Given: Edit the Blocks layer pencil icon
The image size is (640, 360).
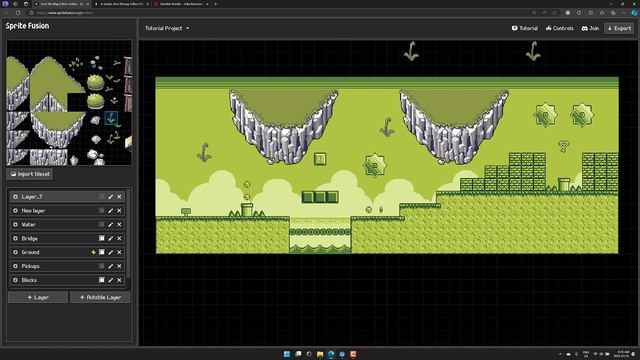Looking at the screenshot, I should pos(110,280).
